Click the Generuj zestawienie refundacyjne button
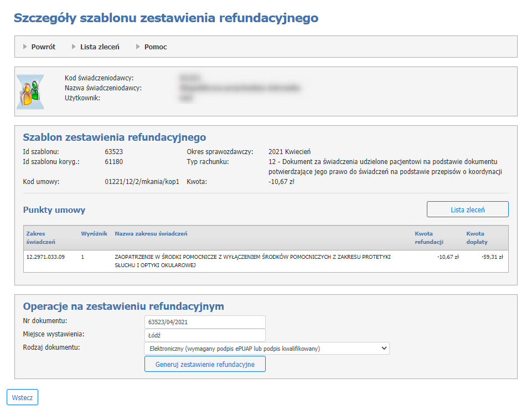The height and width of the screenshot is (409, 532). point(205,364)
